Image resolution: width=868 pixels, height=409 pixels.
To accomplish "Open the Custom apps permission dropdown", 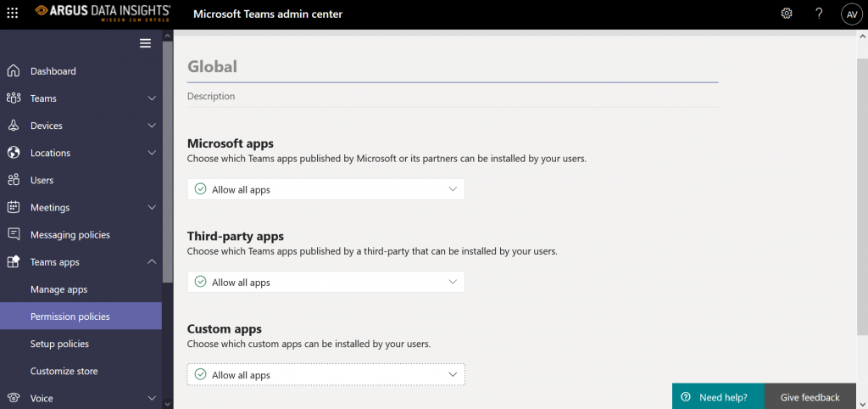I will click(x=326, y=375).
